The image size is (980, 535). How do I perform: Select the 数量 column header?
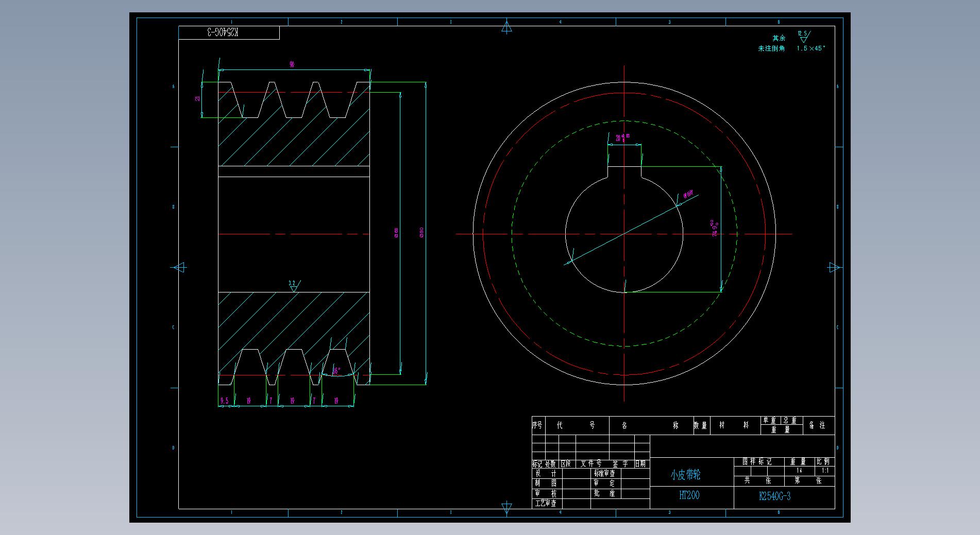700,425
